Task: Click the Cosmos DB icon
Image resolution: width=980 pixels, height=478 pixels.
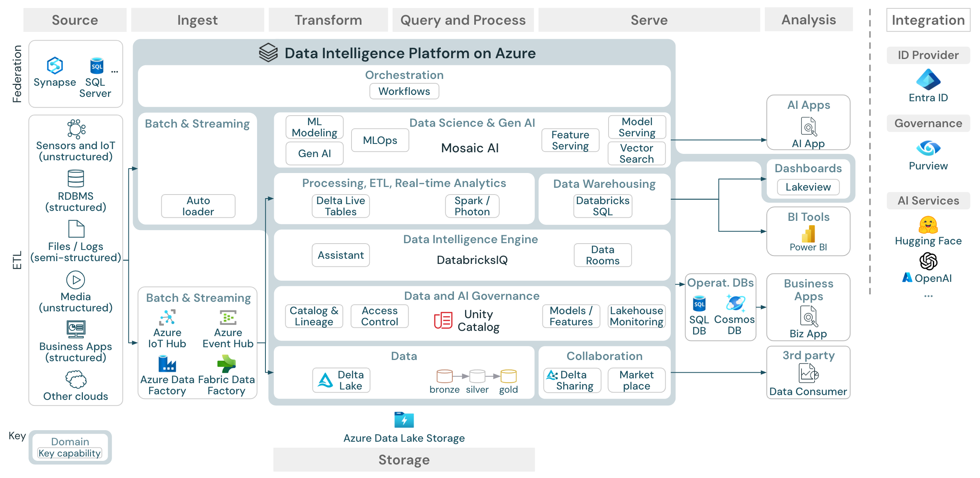Action: (735, 303)
